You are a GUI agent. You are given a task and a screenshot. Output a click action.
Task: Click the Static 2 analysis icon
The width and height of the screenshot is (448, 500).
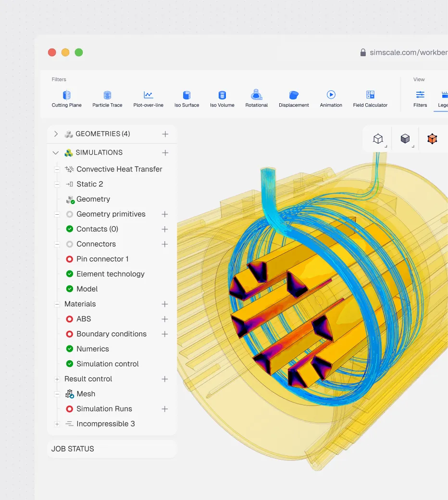69,184
